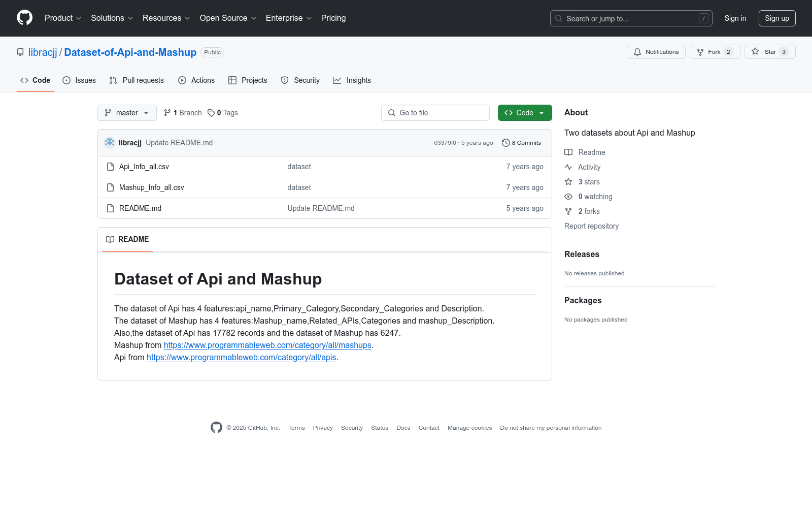Open the Api_Info_all.csv file

(144, 167)
